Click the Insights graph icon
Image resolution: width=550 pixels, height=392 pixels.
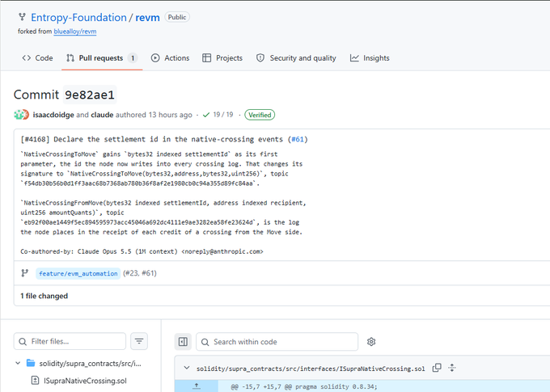(354, 58)
